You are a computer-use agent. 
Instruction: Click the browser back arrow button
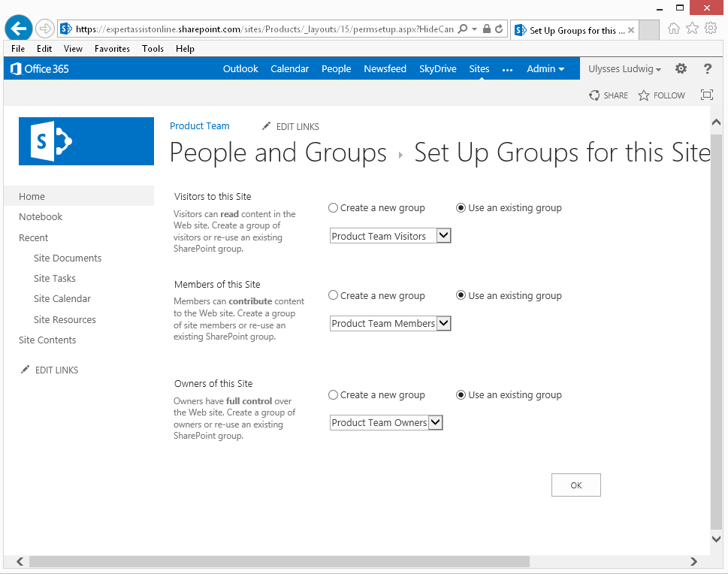[x=18, y=29]
